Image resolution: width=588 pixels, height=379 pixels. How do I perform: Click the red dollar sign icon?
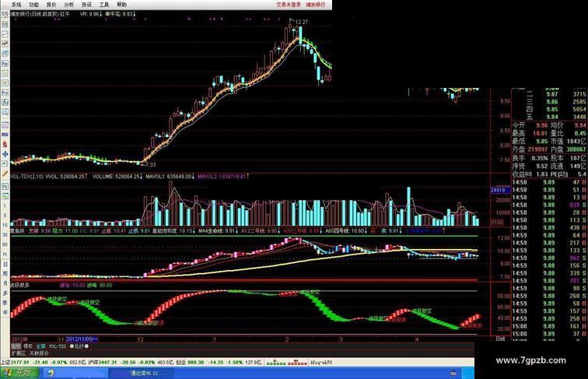tap(5, 144)
